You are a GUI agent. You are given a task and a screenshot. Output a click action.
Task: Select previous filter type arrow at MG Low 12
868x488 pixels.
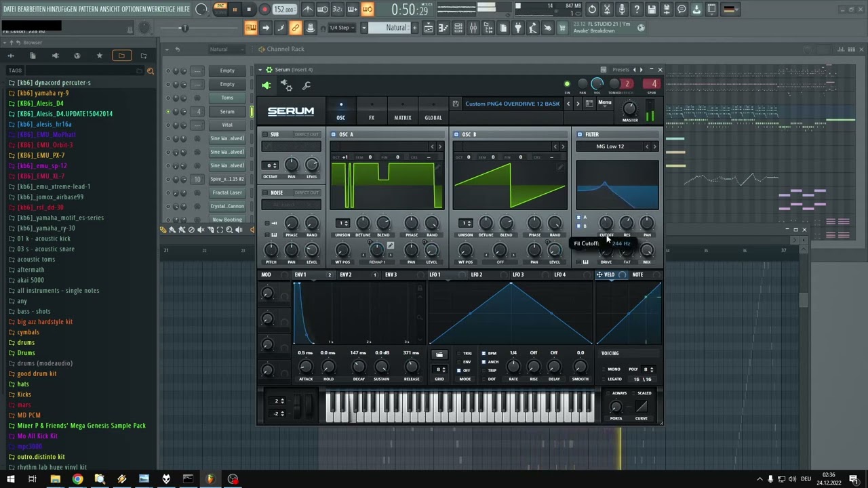point(647,146)
